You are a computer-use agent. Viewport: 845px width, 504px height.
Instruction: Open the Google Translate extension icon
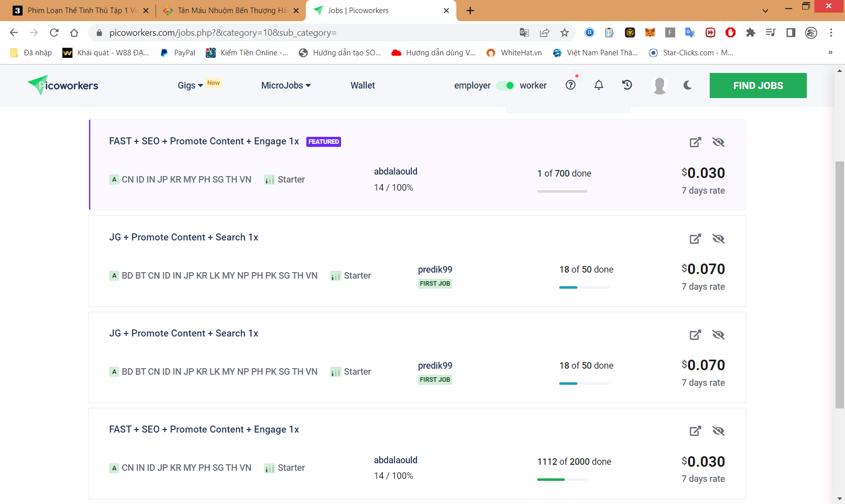[x=690, y=33]
